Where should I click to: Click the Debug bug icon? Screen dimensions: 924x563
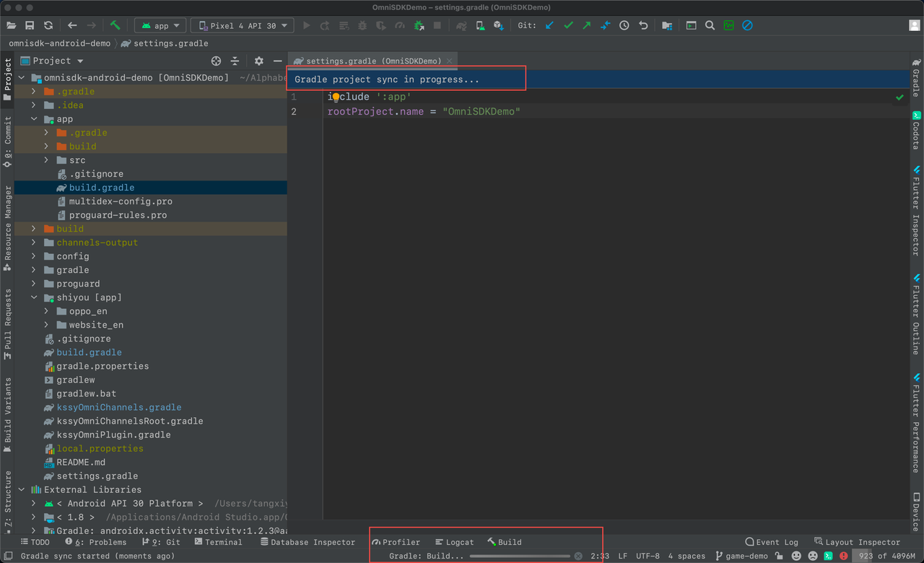(x=362, y=25)
